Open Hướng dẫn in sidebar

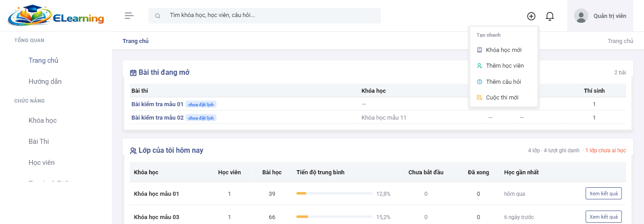point(45,82)
